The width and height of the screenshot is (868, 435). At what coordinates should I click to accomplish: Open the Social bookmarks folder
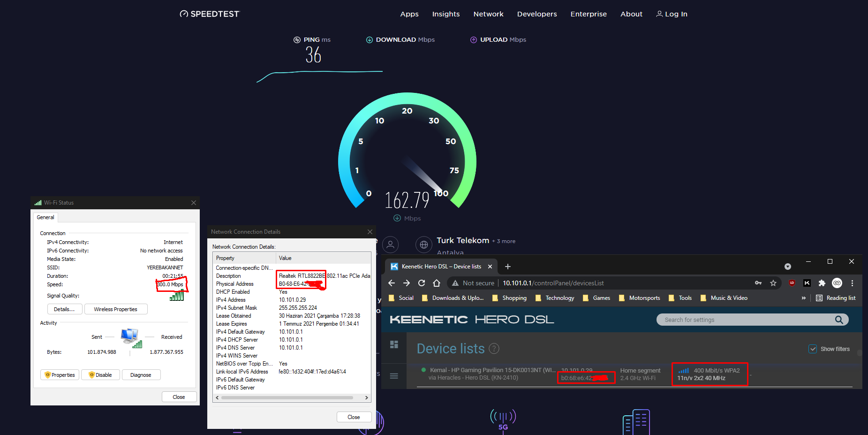401,298
